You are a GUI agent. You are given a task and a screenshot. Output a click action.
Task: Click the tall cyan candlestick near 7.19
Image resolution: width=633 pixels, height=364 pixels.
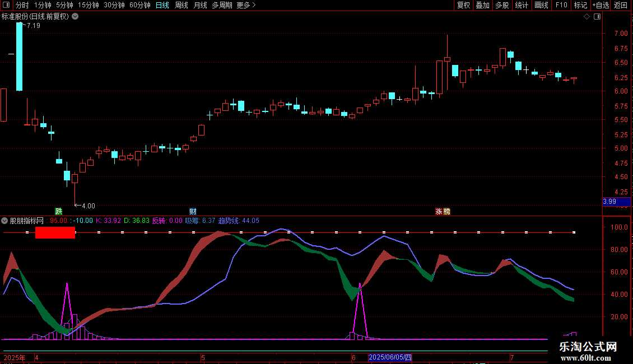click(x=19, y=57)
